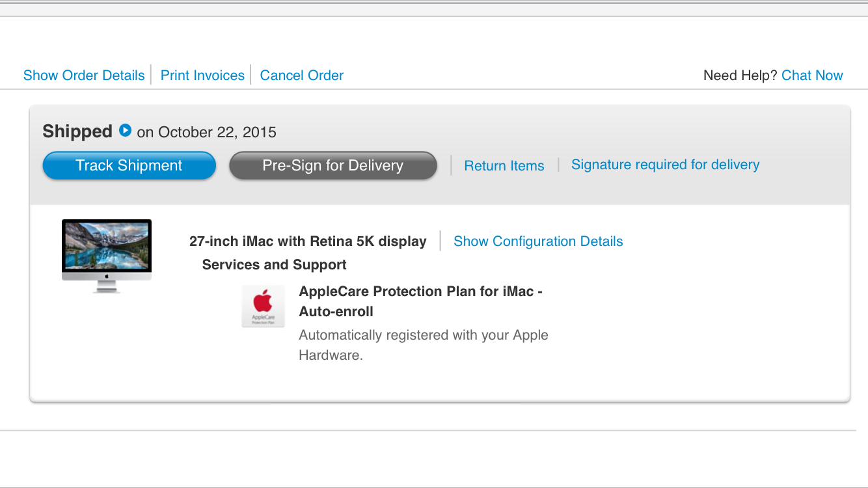This screenshot has width=868, height=488.
Task: Click the Need Help? text
Action: pos(740,75)
